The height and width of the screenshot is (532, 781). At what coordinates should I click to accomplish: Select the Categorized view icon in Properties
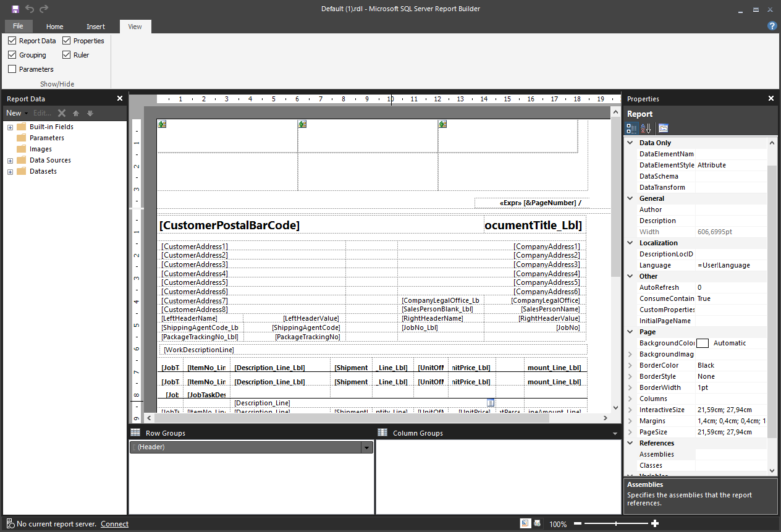pyautogui.click(x=631, y=128)
